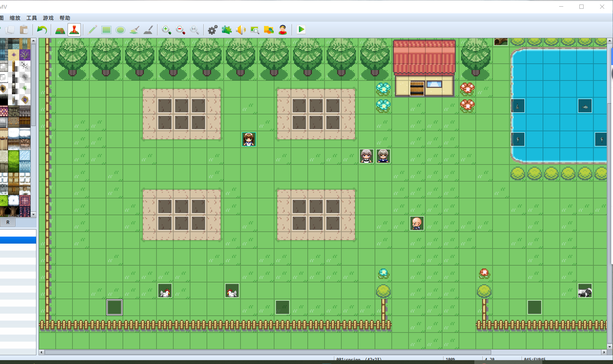This screenshot has width=613, height=364.
Task: Open the Character Generator icon
Action: click(283, 30)
